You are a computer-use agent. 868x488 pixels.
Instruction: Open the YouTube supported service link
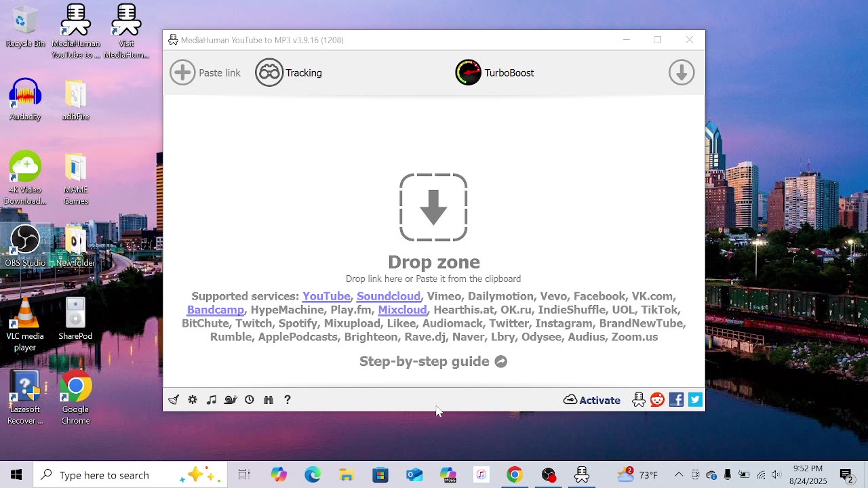coord(326,296)
